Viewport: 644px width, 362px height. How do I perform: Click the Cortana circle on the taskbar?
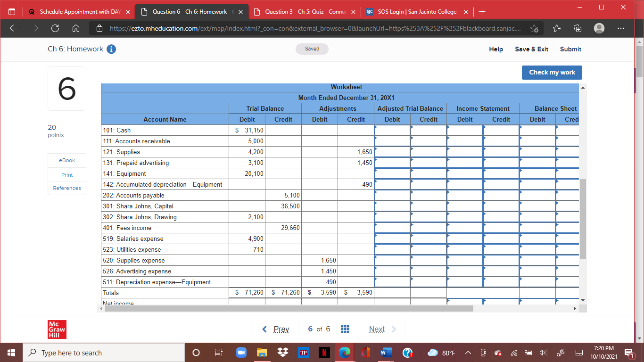point(197,353)
